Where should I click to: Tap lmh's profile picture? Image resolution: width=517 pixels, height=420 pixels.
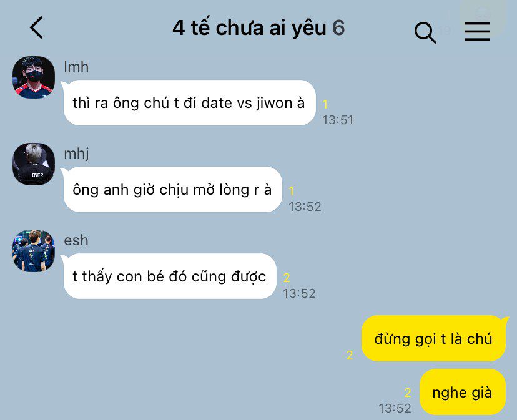click(34, 77)
